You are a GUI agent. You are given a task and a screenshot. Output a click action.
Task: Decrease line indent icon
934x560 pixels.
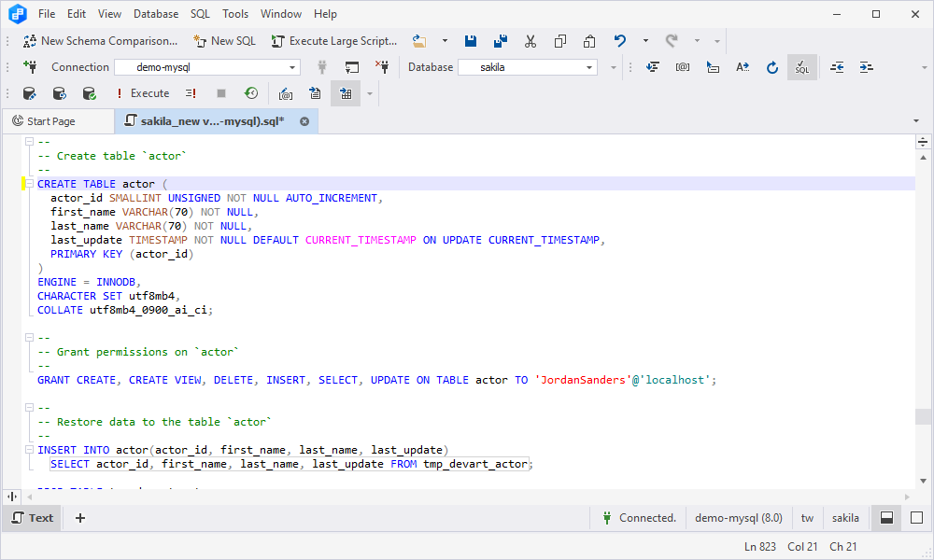tap(837, 67)
